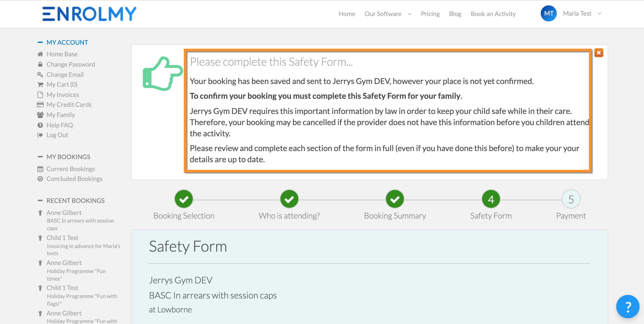644x324 pixels.
Task: Click the Change Password lock icon
Action: (40, 64)
